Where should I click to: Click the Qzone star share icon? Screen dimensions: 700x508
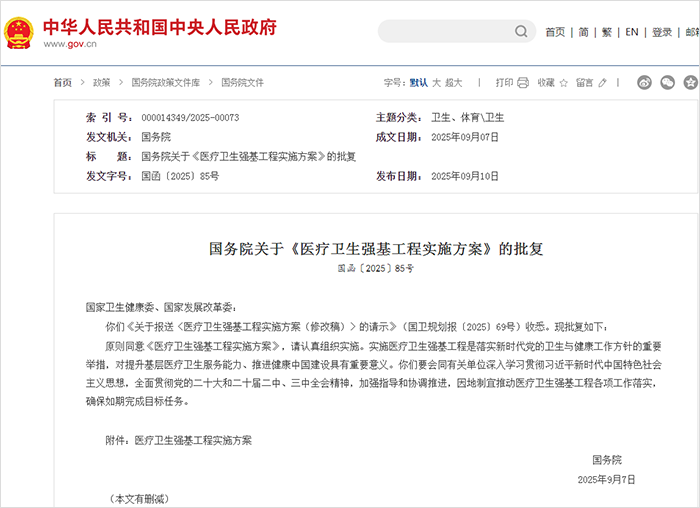[691, 83]
